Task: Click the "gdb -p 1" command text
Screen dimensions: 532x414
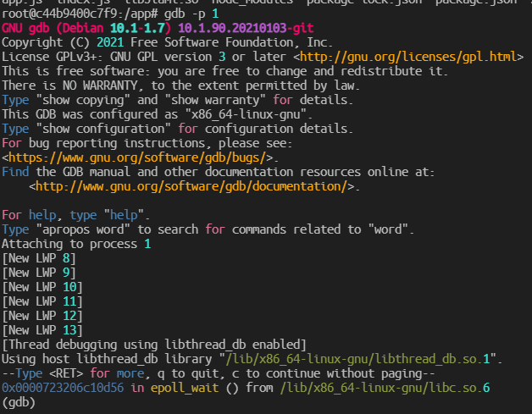Action: (191, 14)
